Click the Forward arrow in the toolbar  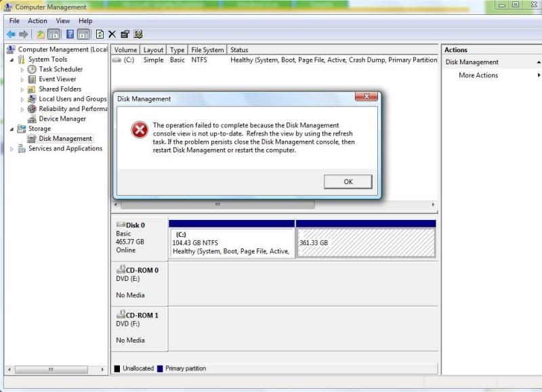24,35
